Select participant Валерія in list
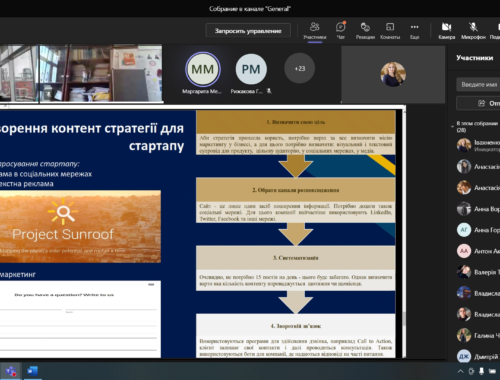The width and height of the screenshot is (500, 380). click(478, 272)
